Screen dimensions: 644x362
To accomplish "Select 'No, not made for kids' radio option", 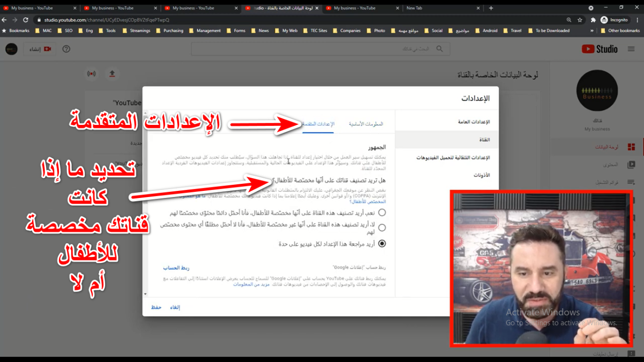I will click(382, 227).
